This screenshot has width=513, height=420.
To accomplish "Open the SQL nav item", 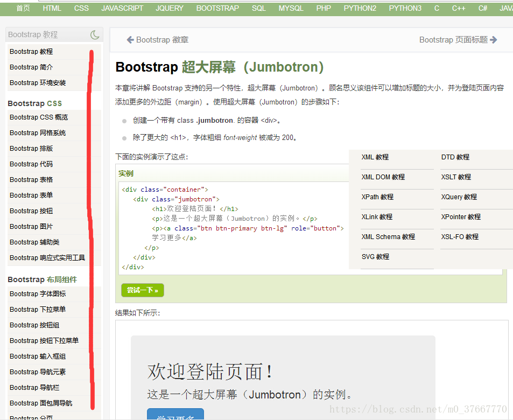I will click(x=259, y=8).
